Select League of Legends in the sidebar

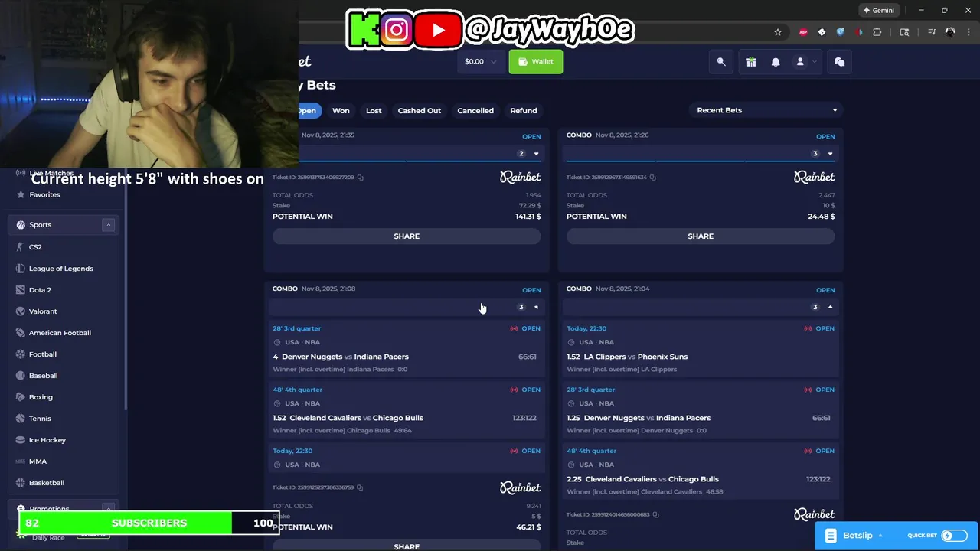point(61,269)
